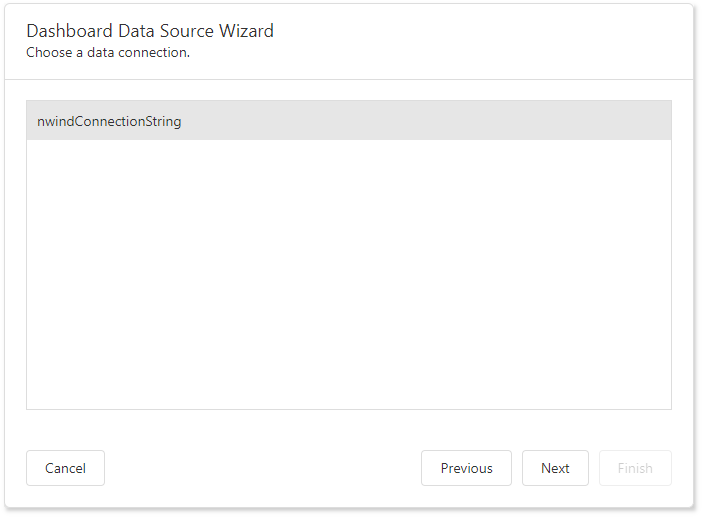Click the Next button
This screenshot has width=702, height=517.
555,468
